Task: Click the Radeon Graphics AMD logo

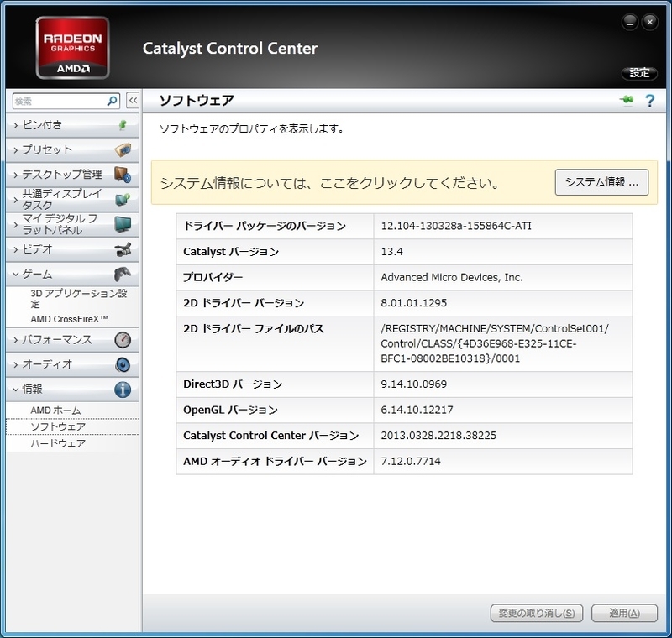Action: (x=72, y=48)
